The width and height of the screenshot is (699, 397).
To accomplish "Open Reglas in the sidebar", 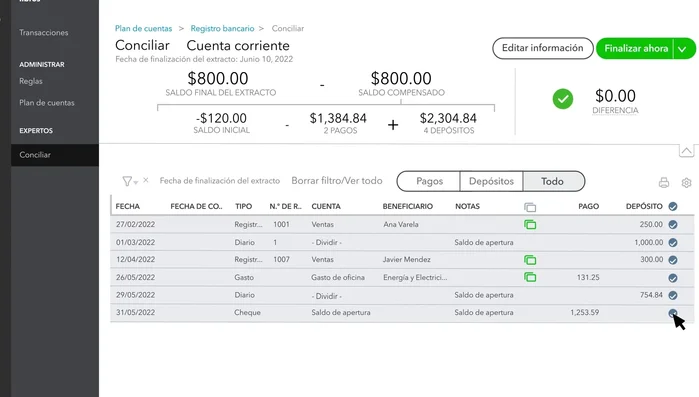I will [31, 81].
